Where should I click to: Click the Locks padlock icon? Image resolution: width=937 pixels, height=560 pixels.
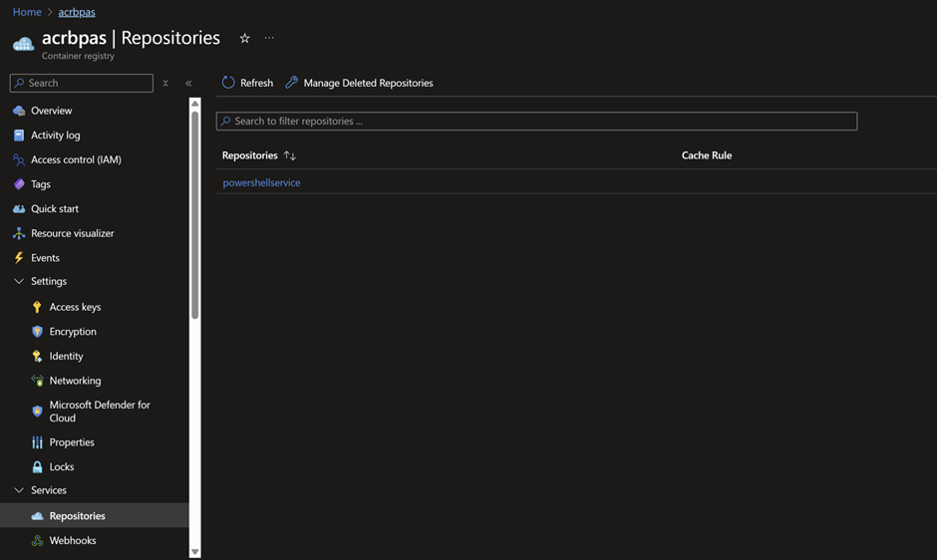(37, 466)
